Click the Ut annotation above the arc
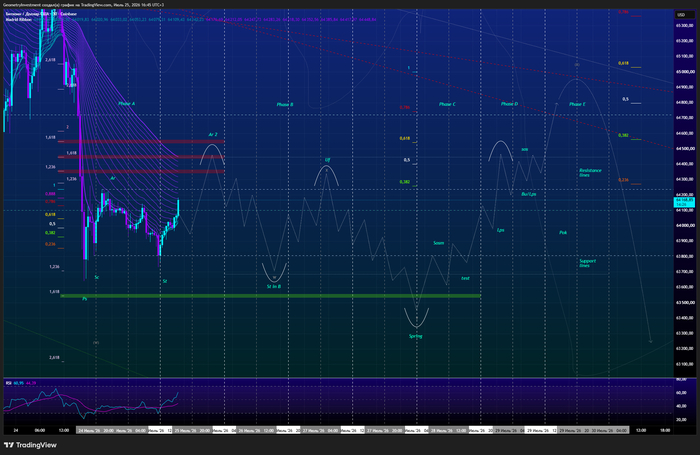Screen dimensions: 700x455 point(327,160)
